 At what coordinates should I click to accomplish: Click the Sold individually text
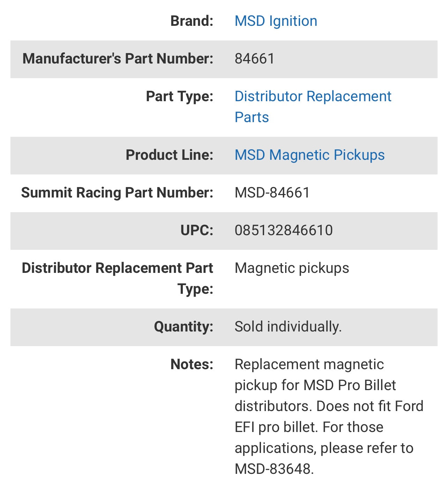coord(288,327)
